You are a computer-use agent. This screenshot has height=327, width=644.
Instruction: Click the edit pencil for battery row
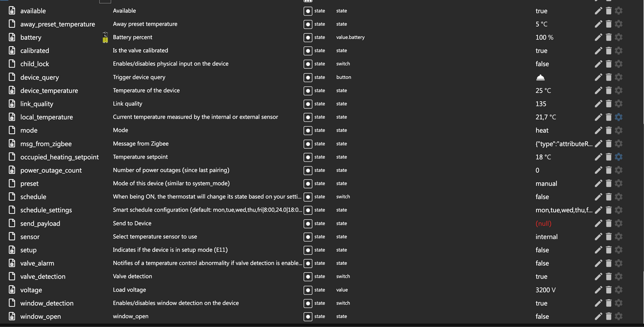point(598,38)
